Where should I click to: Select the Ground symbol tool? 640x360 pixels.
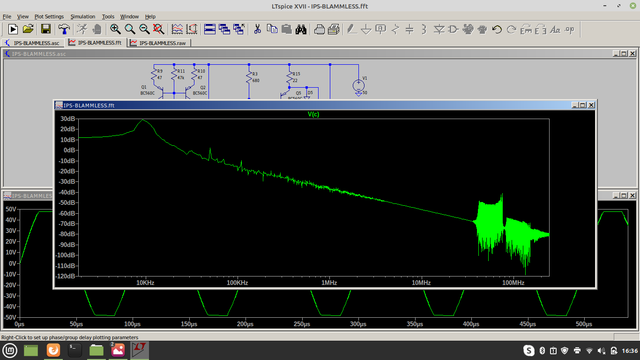(366, 29)
